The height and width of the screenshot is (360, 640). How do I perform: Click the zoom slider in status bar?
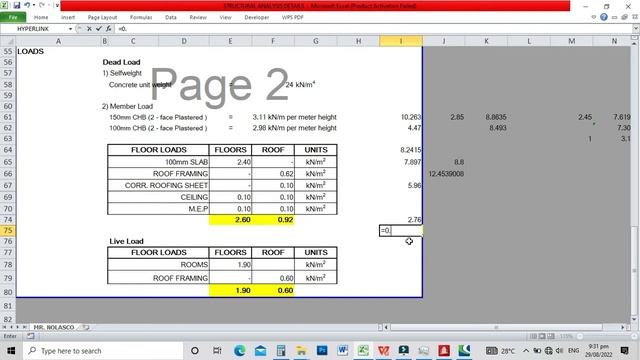click(606, 336)
